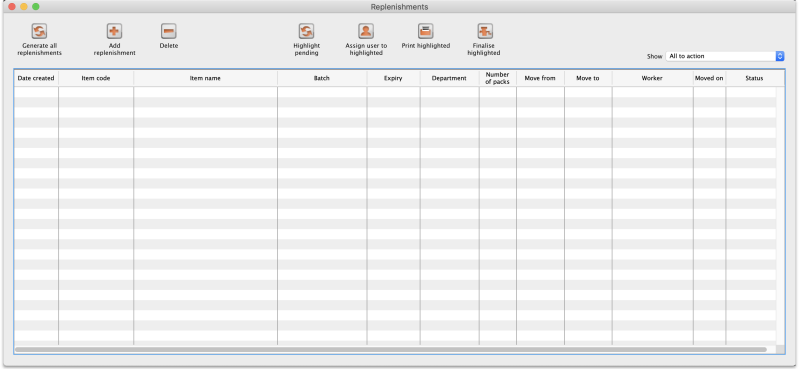The height and width of the screenshot is (369, 799).
Task: Add a new replenishment
Action: [114, 31]
